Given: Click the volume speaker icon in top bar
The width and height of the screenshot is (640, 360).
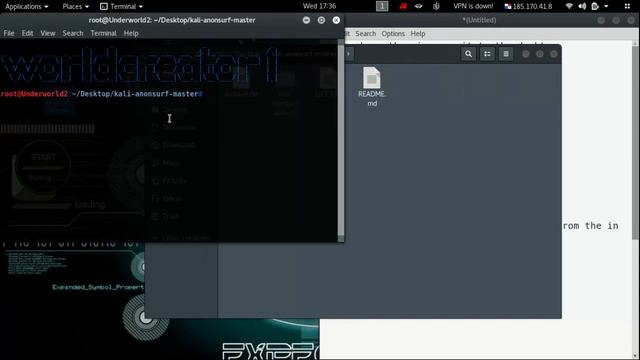Looking at the screenshot, I should 582,6.
